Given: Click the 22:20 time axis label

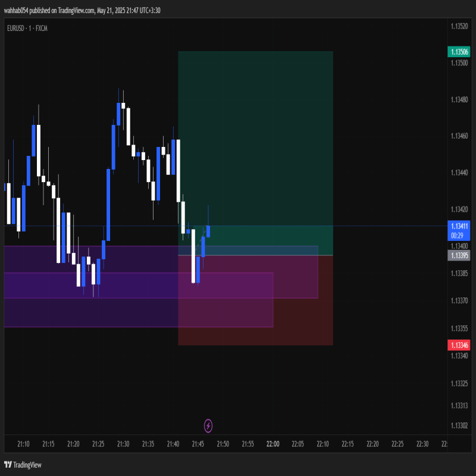Looking at the screenshot, I should [x=372, y=444].
